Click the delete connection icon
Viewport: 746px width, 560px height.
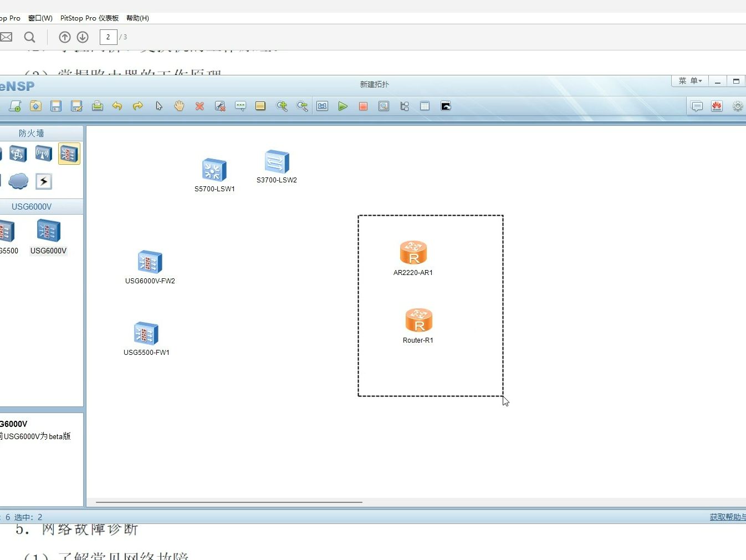click(x=220, y=106)
